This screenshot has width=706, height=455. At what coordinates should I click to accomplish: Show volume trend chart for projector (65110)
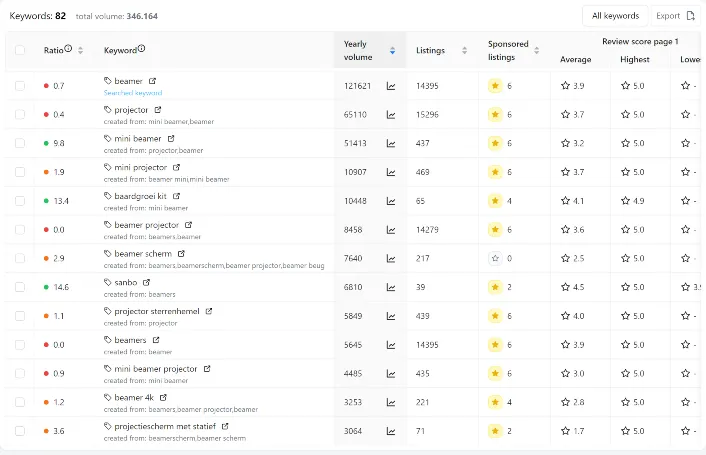coord(391,115)
